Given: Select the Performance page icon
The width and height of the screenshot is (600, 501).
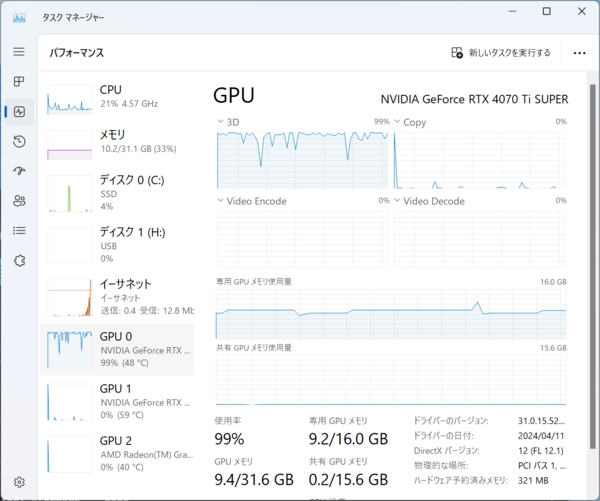Looking at the screenshot, I should pyautogui.click(x=19, y=111).
